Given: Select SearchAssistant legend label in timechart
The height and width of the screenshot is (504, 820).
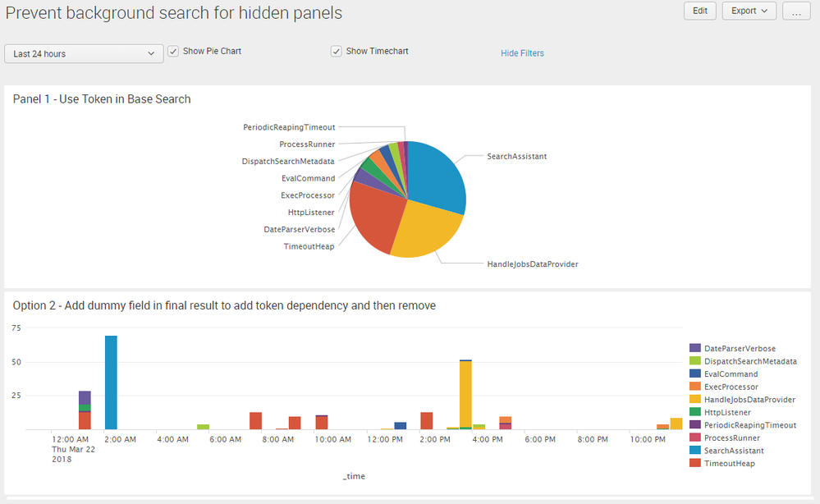Looking at the screenshot, I should click(734, 451).
